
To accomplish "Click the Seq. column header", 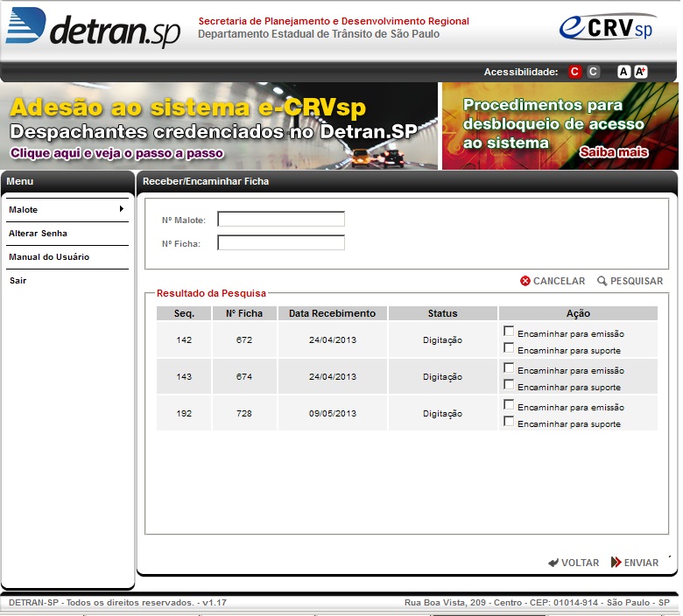I will [x=184, y=313].
